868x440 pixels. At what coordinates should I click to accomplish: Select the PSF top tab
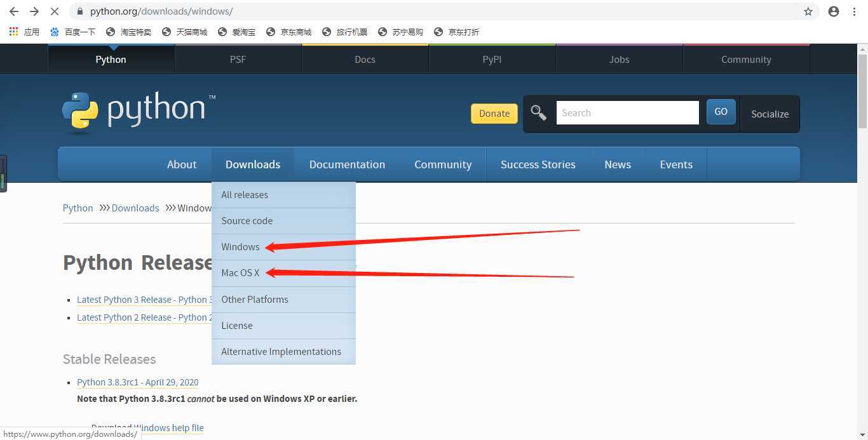point(238,60)
